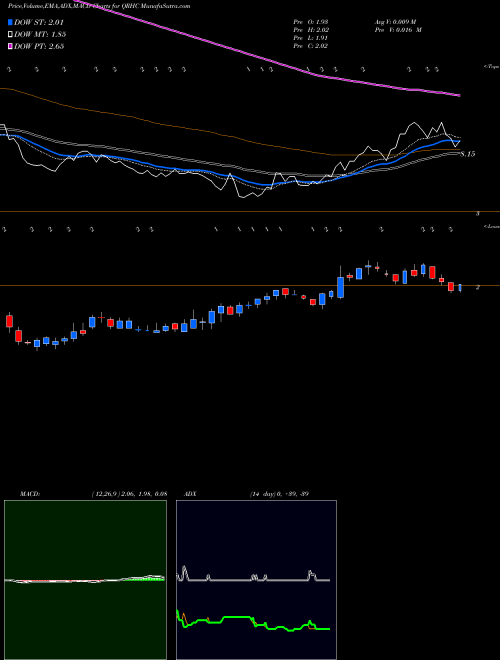Click the 'Avg V: 0.009 M' volume text
This screenshot has width=500, height=660.
click(396, 21)
